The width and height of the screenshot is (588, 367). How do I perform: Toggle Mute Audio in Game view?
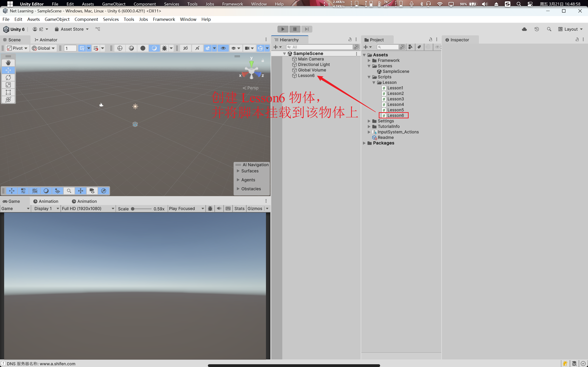coord(219,209)
